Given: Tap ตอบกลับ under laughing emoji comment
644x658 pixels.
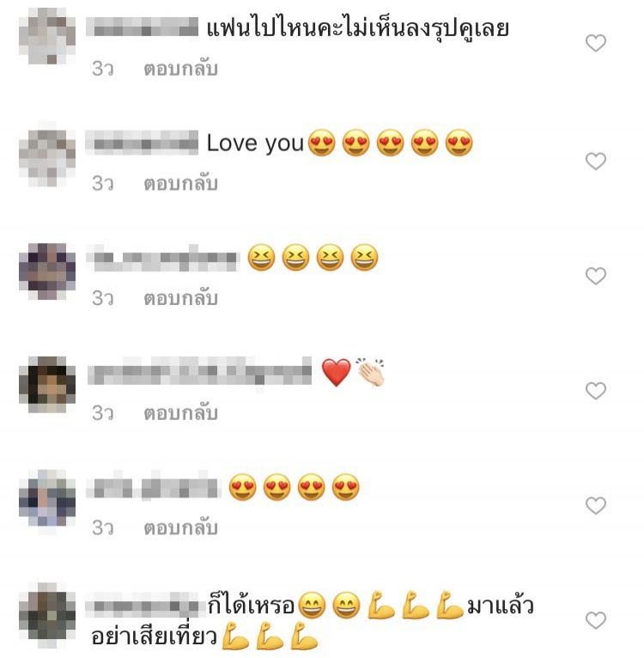Looking at the screenshot, I should [x=181, y=298].
